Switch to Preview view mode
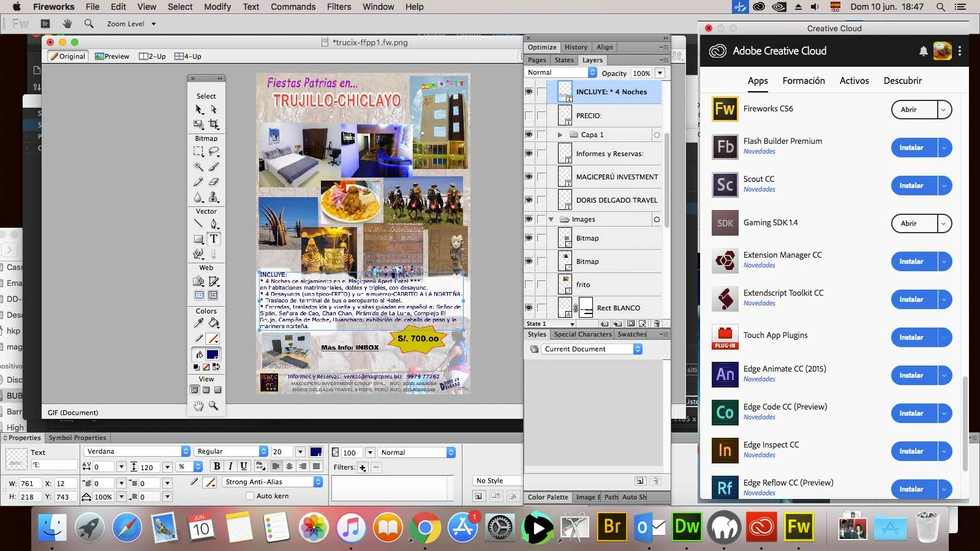Image resolution: width=980 pixels, height=551 pixels. click(113, 56)
